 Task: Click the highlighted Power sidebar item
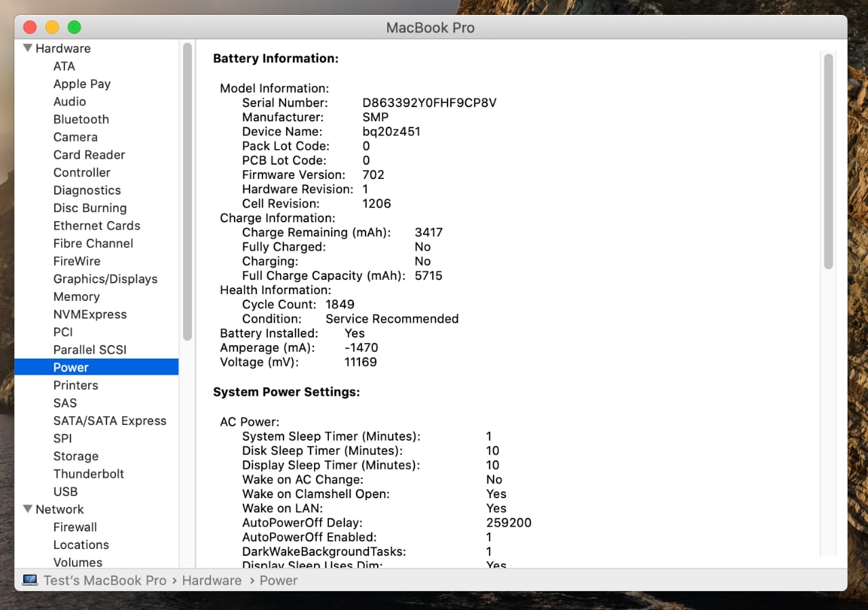pos(71,367)
